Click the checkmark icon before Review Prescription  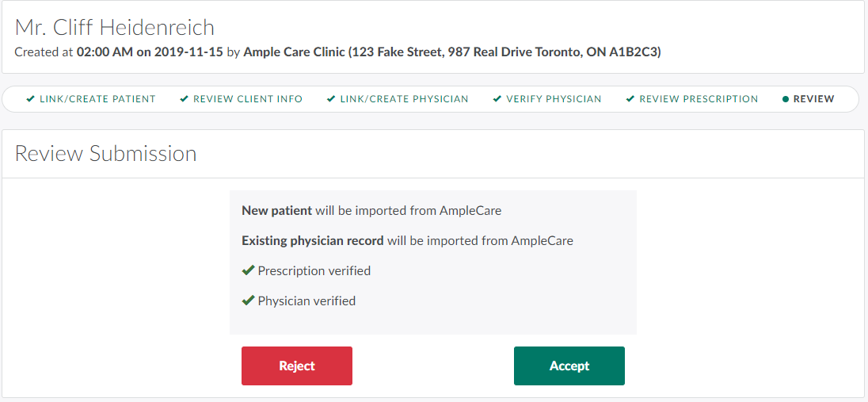pyautogui.click(x=630, y=99)
